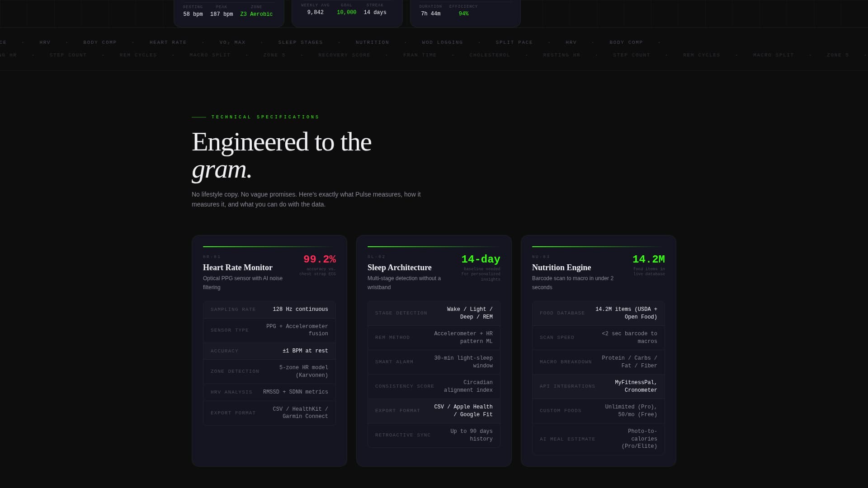Click the SLEEP STAGES marquee item

(301, 42)
